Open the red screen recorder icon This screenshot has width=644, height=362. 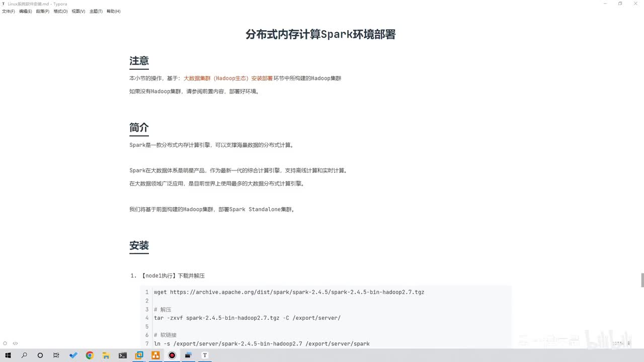172,355
